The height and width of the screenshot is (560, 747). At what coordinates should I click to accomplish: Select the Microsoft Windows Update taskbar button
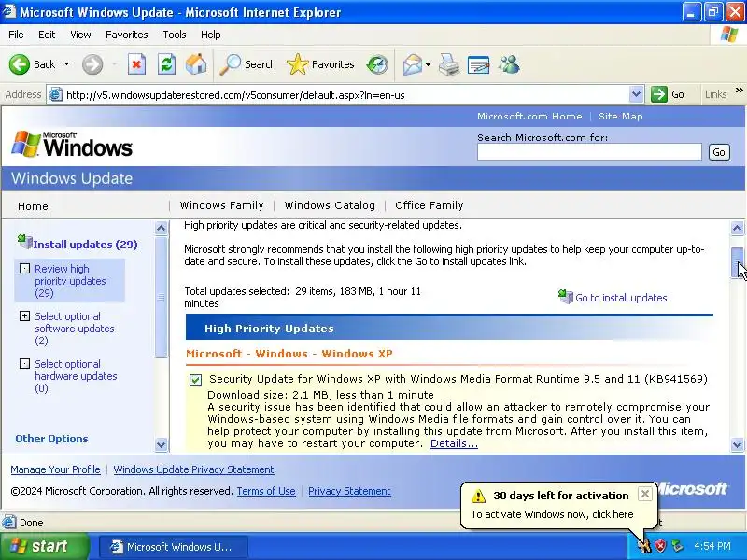174,546
